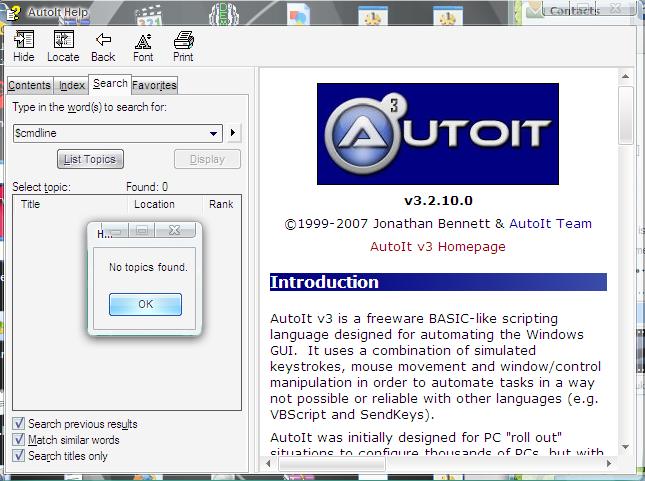Click the Hide toolbar icon

click(24, 46)
